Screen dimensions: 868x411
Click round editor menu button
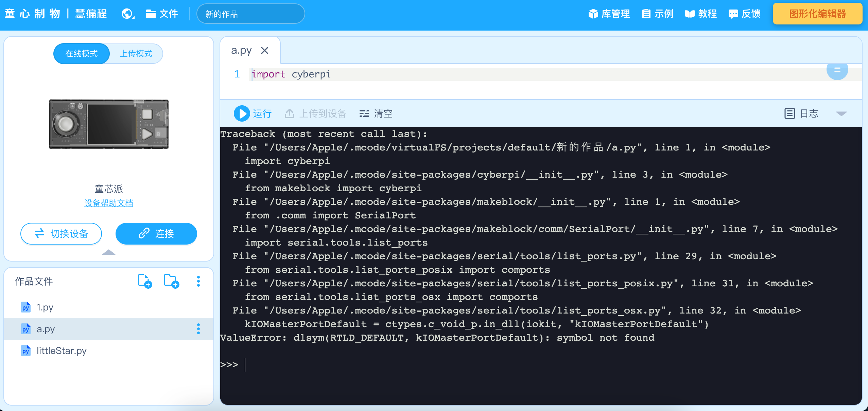(837, 70)
